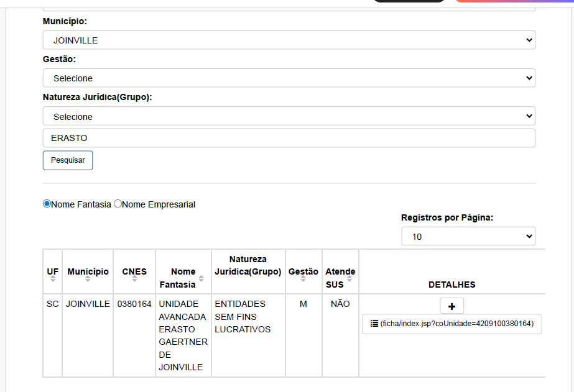Click the DETALHES column header

point(451,285)
